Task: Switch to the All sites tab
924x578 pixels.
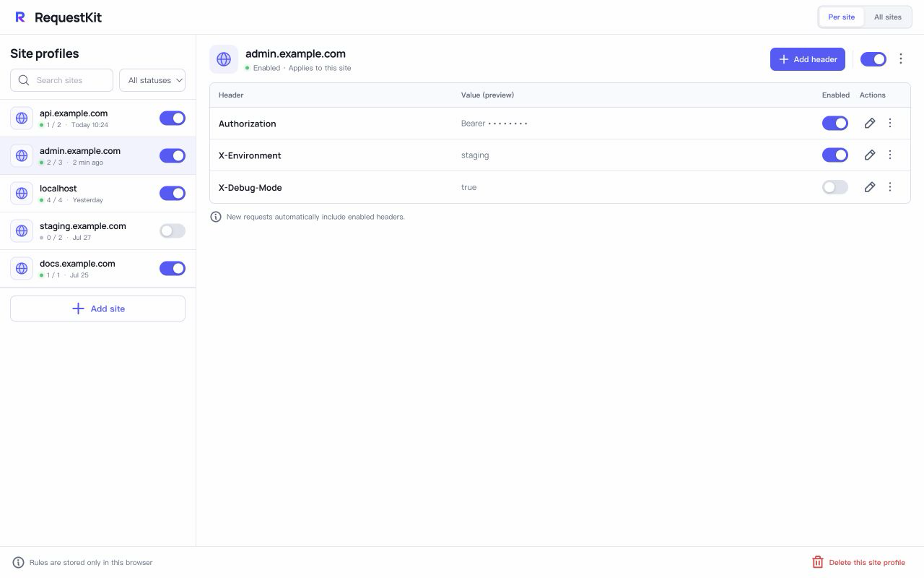Action: coord(888,17)
